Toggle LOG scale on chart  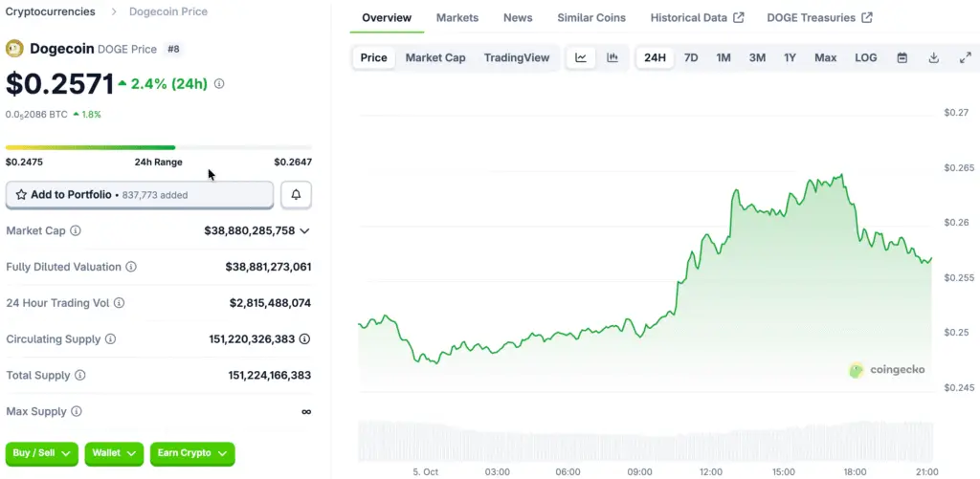click(x=865, y=57)
